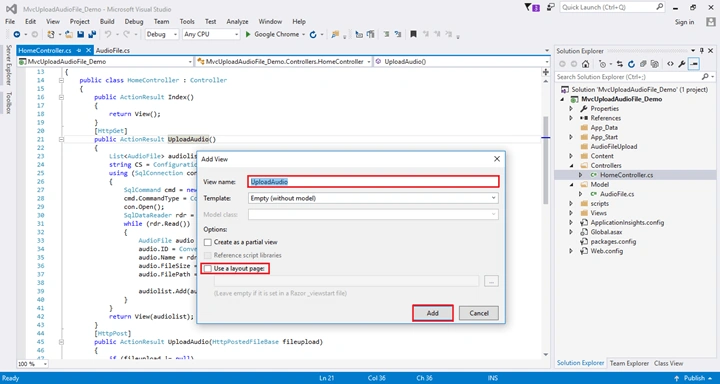This screenshot has width=720, height=384.
Task: Click the Add button in Add View
Action: [x=433, y=313]
